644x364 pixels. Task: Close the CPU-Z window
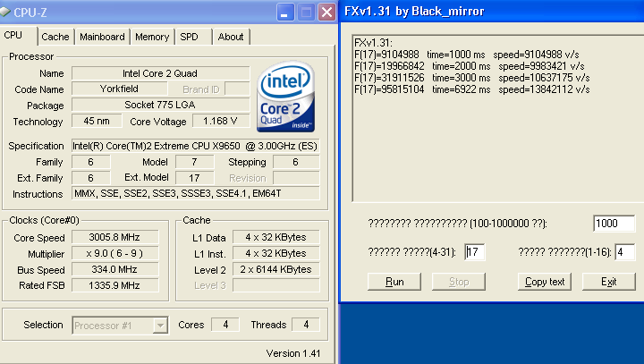pyautogui.click(x=327, y=13)
